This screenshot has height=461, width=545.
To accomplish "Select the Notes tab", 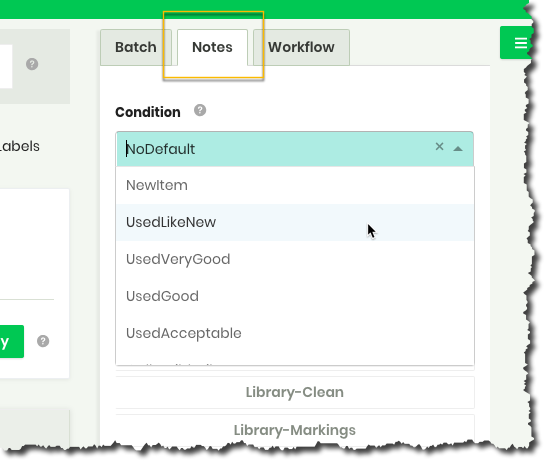I will (x=212, y=47).
